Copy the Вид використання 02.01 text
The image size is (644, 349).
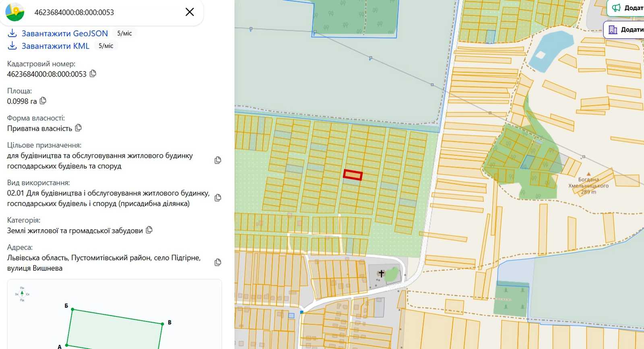pos(218,198)
